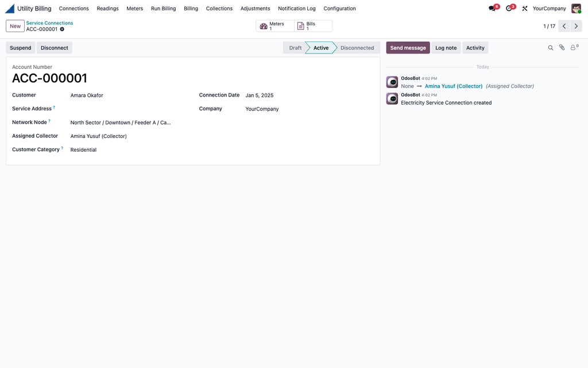Viewport: 588px width, 368px height.
Task: Click the 1 / 17 pager counter
Action: click(549, 26)
